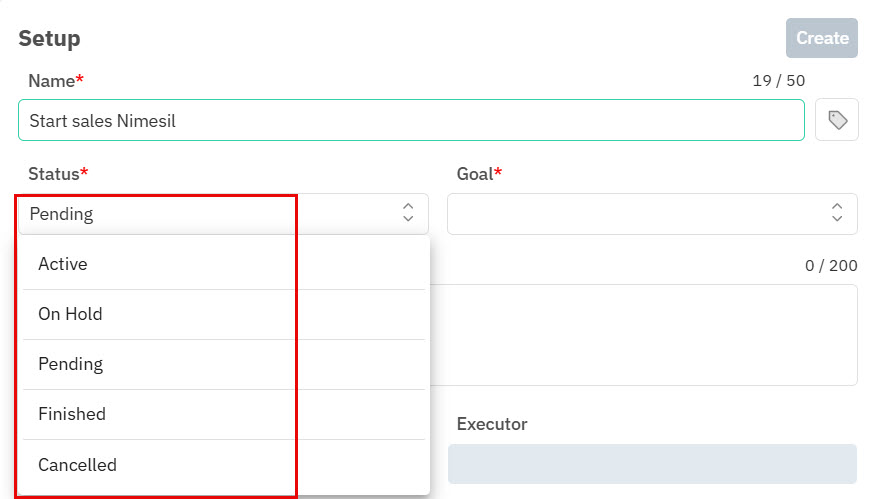Choose the Cancelled status option
874x499 pixels.
coord(224,465)
